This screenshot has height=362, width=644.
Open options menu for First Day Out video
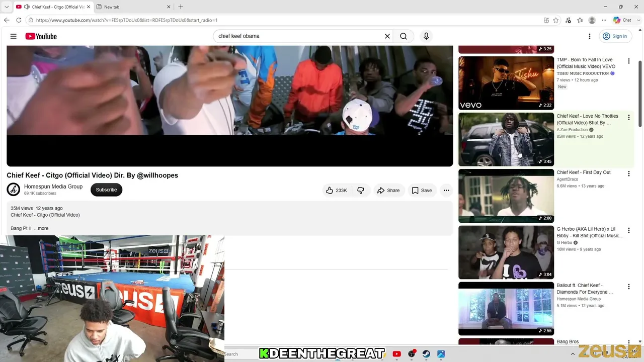point(628,173)
